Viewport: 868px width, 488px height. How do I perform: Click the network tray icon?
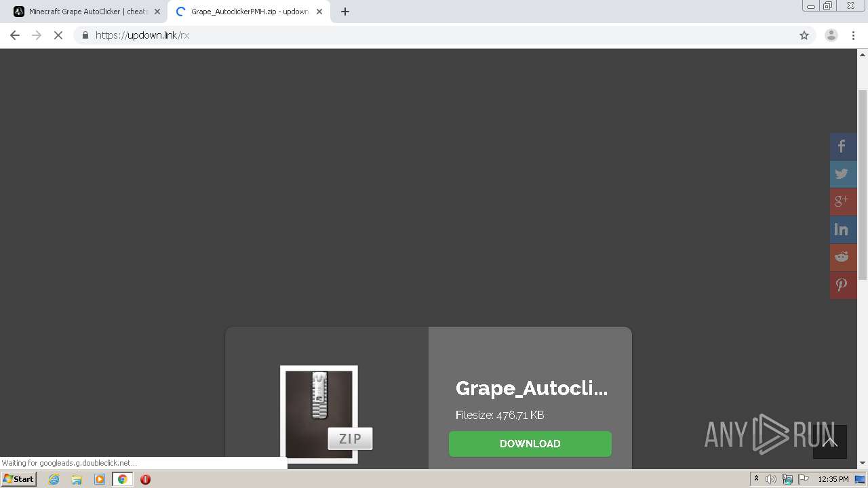pyautogui.click(x=787, y=479)
